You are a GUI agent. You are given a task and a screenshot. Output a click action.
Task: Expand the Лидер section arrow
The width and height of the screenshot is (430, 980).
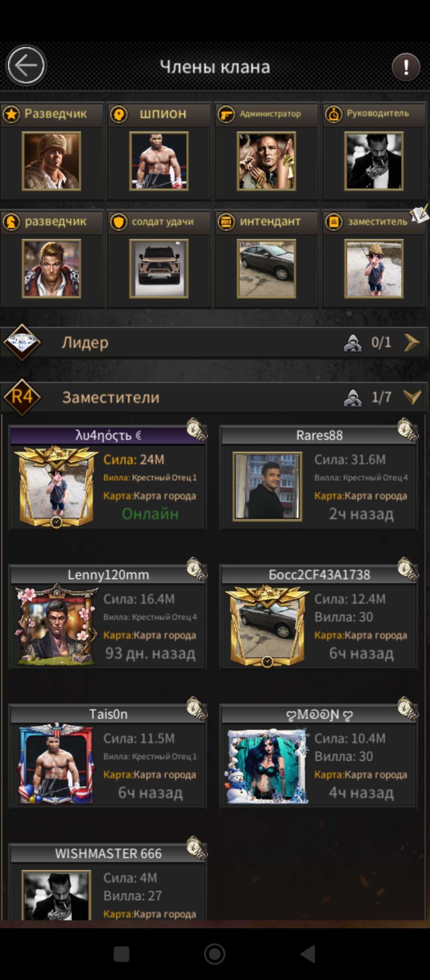click(412, 343)
